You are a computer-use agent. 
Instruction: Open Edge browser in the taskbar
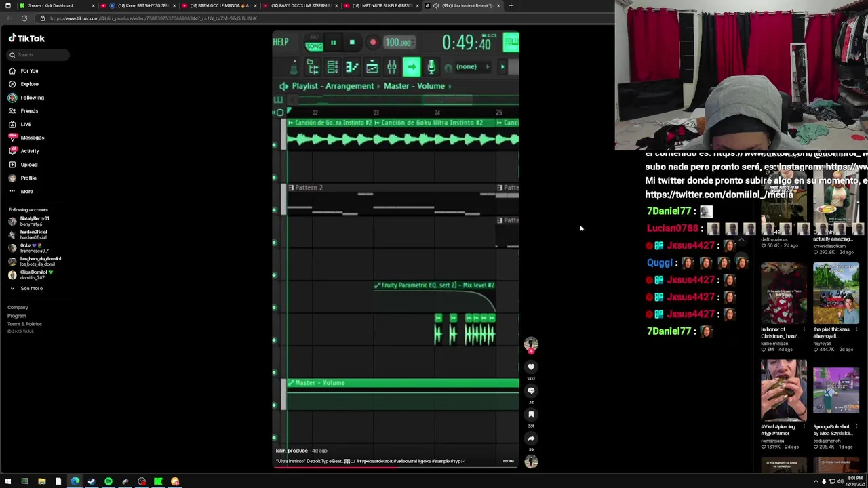(75, 481)
